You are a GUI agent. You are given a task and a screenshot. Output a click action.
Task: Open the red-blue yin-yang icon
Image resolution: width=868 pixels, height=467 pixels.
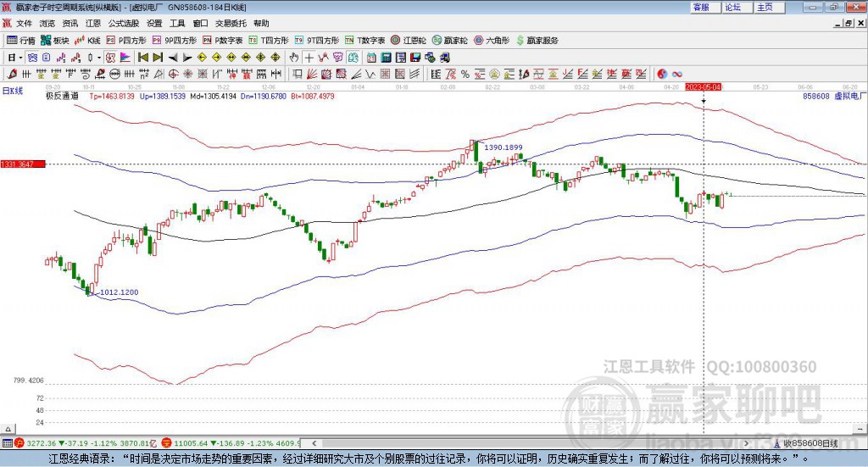662,74
